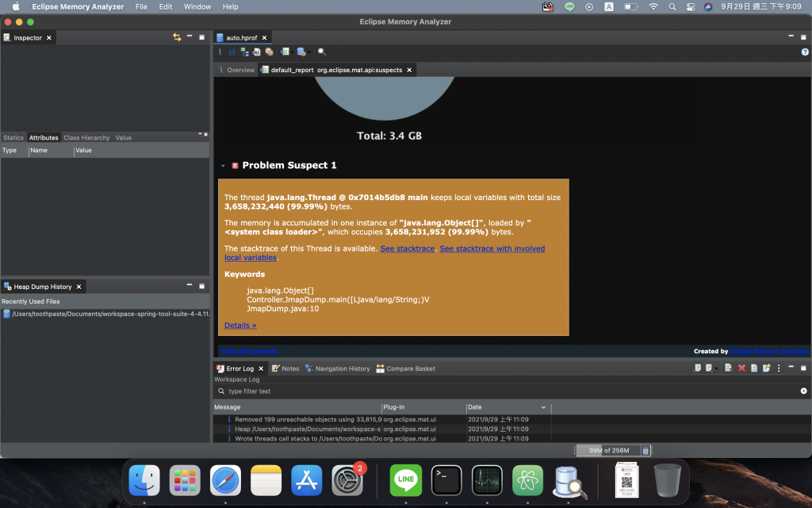Open the File menu
The width and height of the screenshot is (812, 508).
click(141, 6)
